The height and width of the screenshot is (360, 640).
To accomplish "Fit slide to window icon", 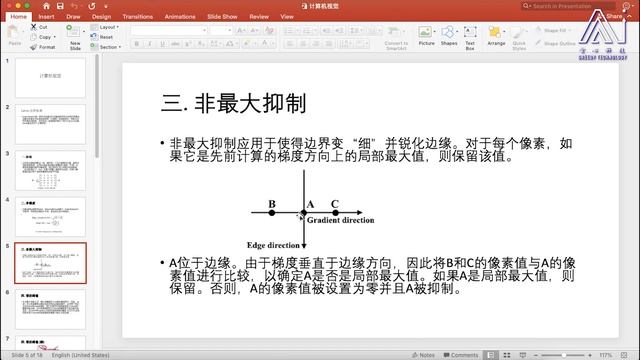I will pos(624,355).
